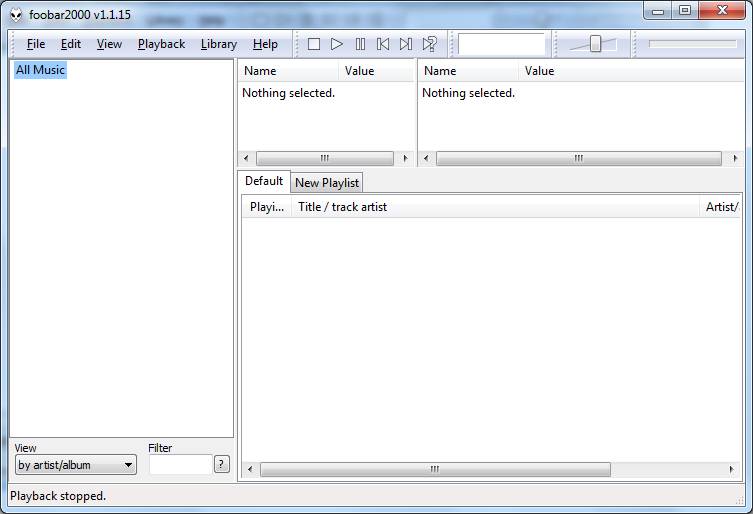
Task: Sort by the Artist/ column header
Action: point(720,207)
